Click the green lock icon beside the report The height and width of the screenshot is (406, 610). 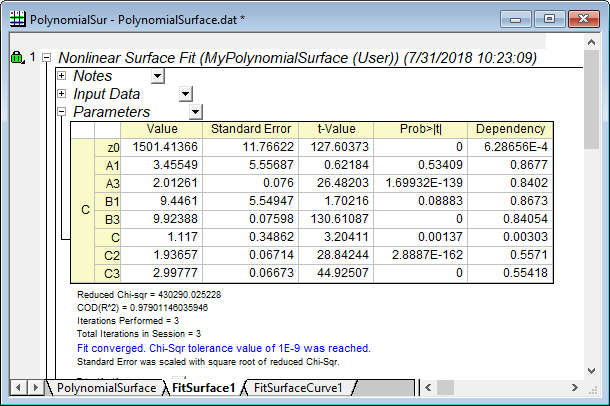point(17,58)
